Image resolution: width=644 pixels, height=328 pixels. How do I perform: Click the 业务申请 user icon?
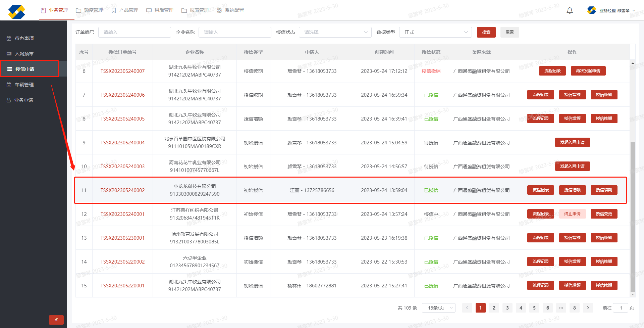[x=9, y=100]
